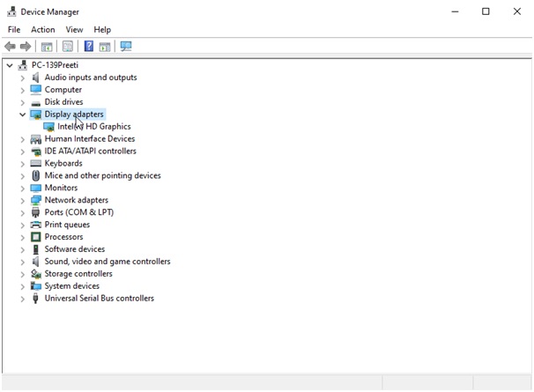Open the View menu

[x=74, y=30]
